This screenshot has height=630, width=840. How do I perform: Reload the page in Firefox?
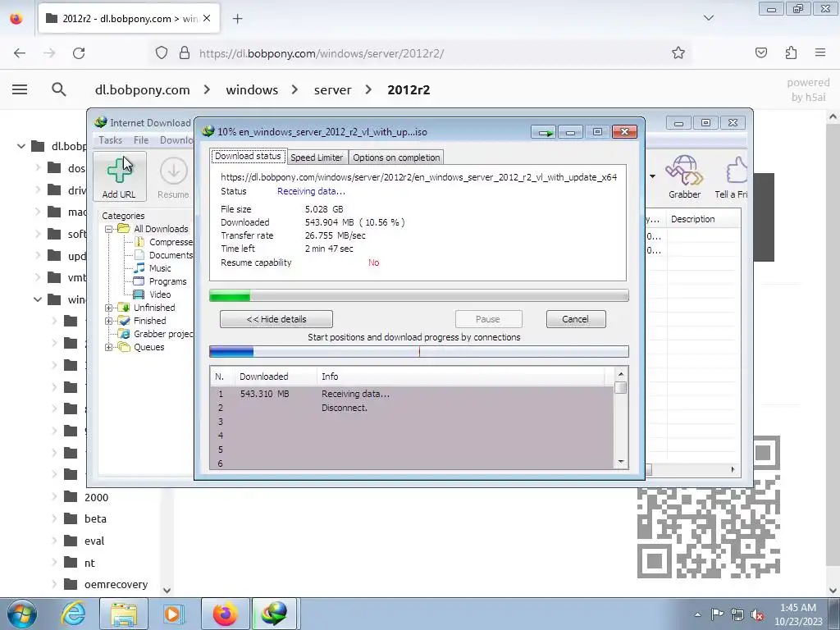click(x=79, y=53)
